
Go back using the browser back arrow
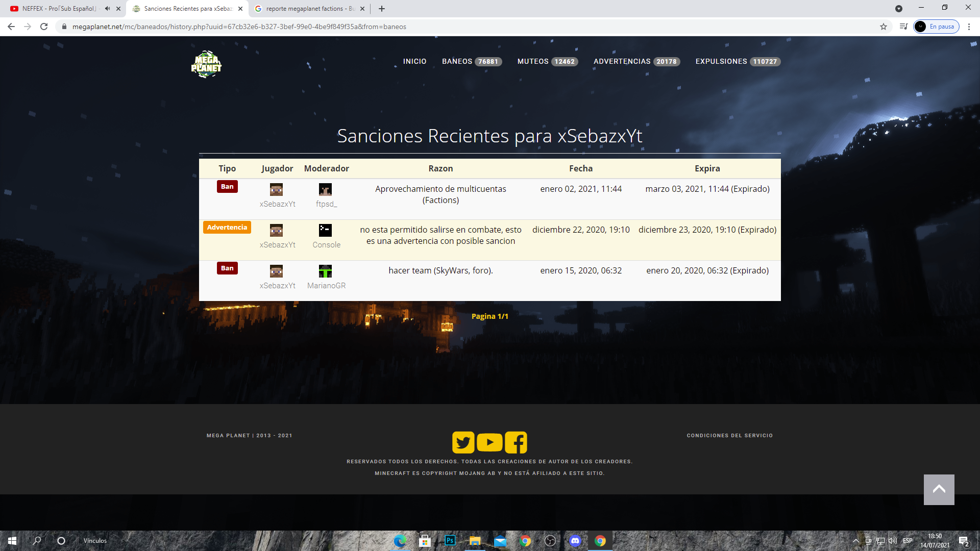[x=11, y=27]
